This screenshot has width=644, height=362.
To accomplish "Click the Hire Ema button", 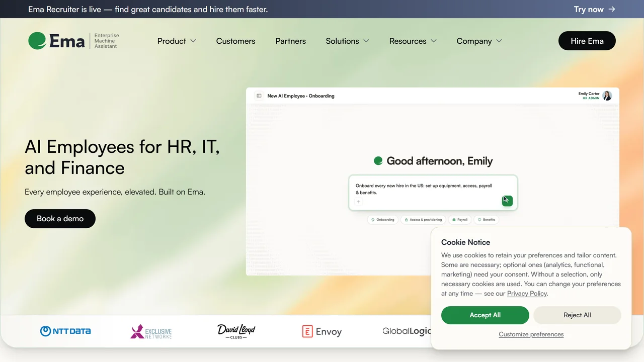I will point(587,41).
